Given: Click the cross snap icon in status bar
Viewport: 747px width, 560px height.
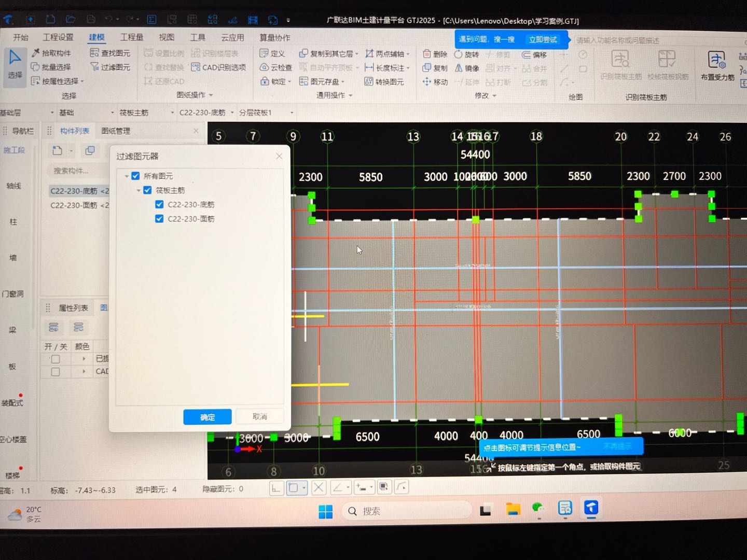Looking at the screenshot, I should point(319,487).
